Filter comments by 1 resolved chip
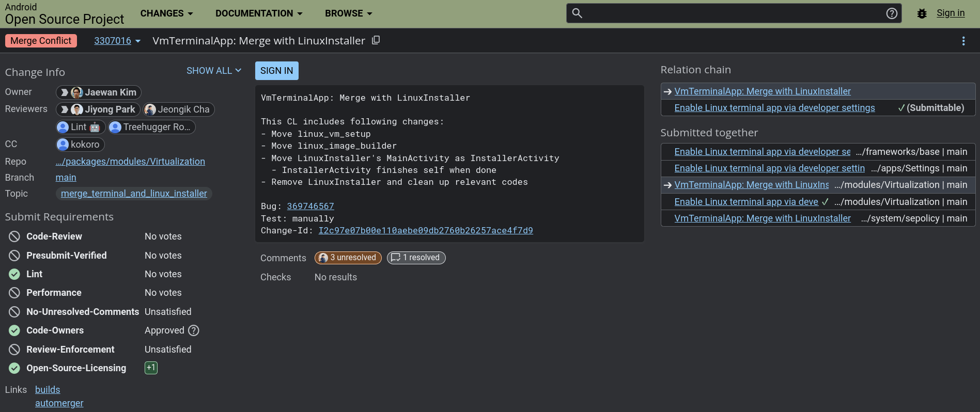Viewport: 980px width, 412px height. [416, 258]
